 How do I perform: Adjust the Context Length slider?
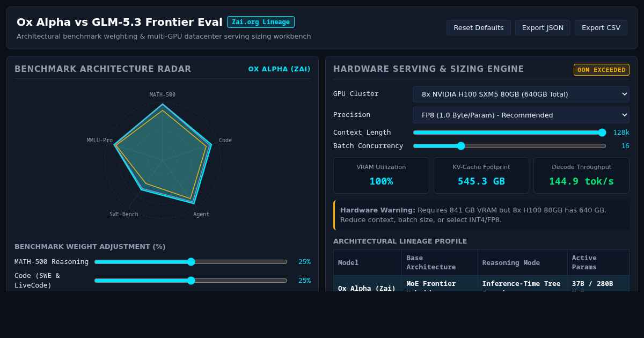coord(509,133)
